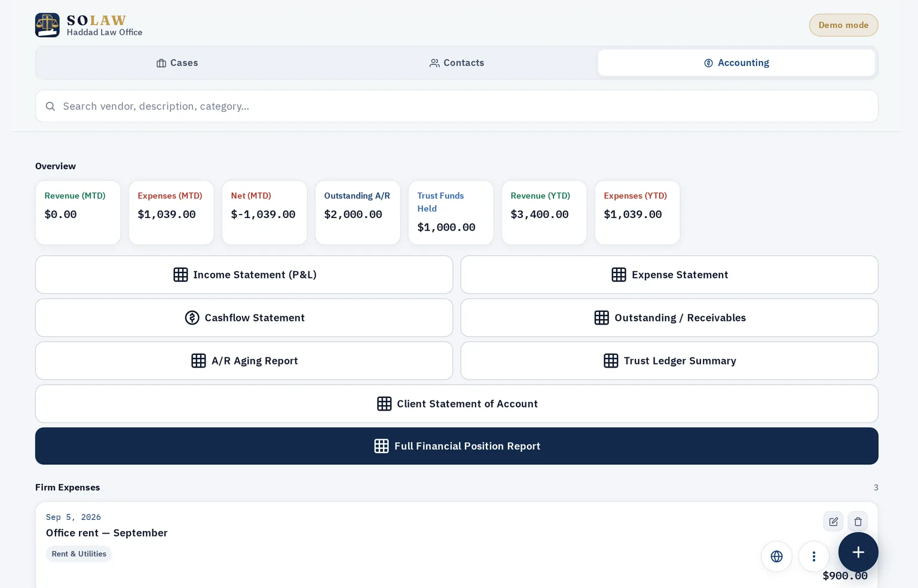Click the Outstanding A/R card

358,213
